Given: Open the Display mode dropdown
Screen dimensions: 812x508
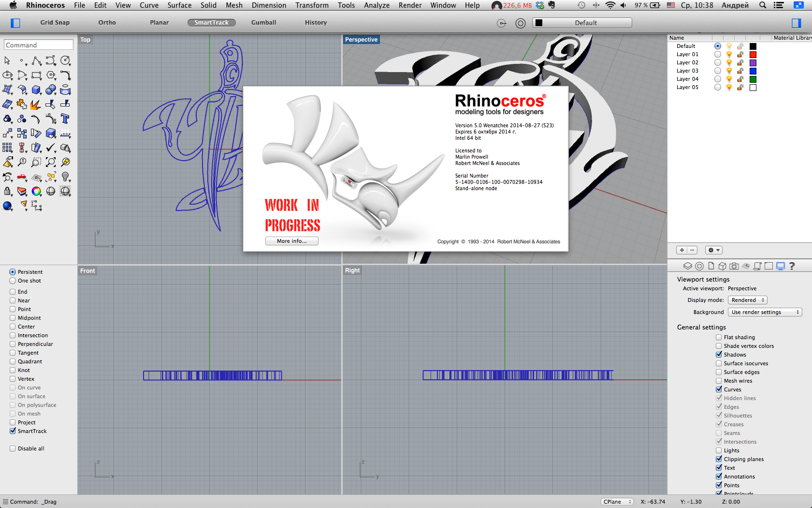Looking at the screenshot, I should [x=747, y=300].
